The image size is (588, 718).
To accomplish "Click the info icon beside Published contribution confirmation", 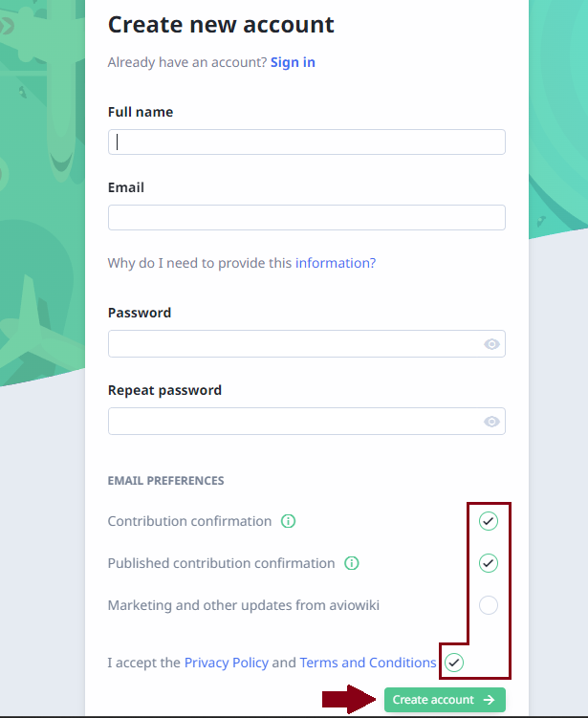I will (352, 563).
